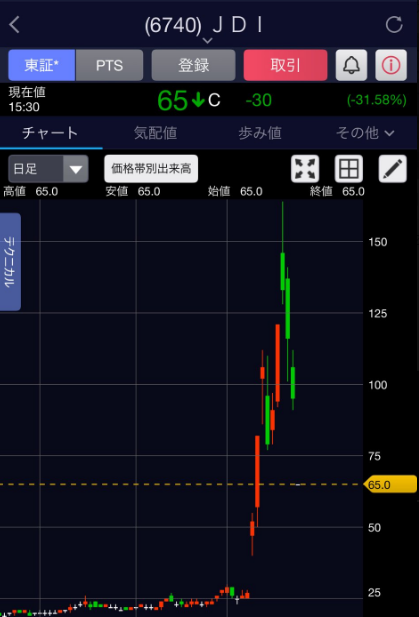The height and width of the screenshot is (617, 419).
Task: Click the 65.0 current price marker
Action: tap(390, 484)
